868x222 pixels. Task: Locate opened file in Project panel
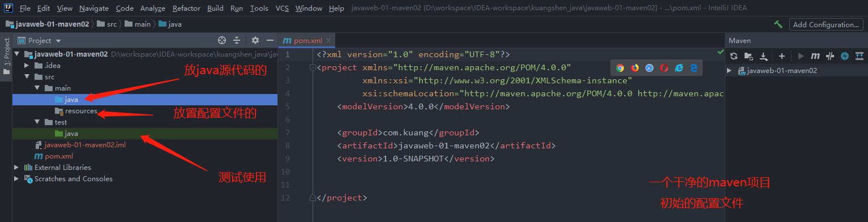coord(222,40)
